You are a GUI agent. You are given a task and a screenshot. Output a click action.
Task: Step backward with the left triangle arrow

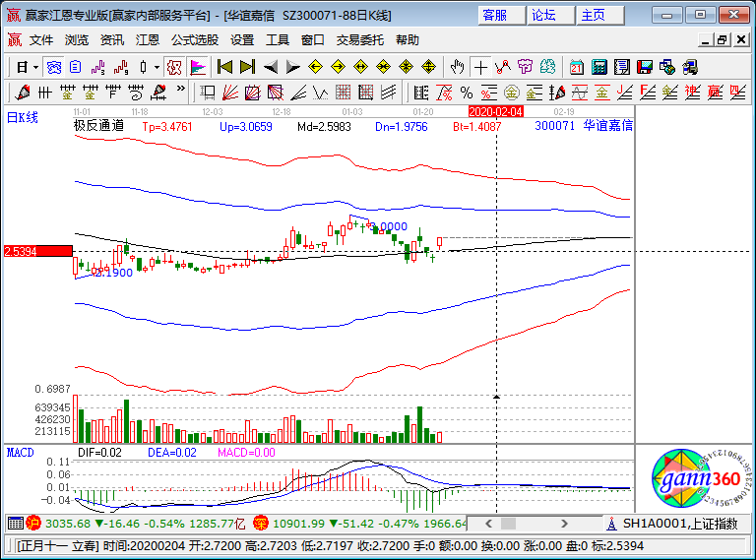pyautogui.click(x=271, y=67)
